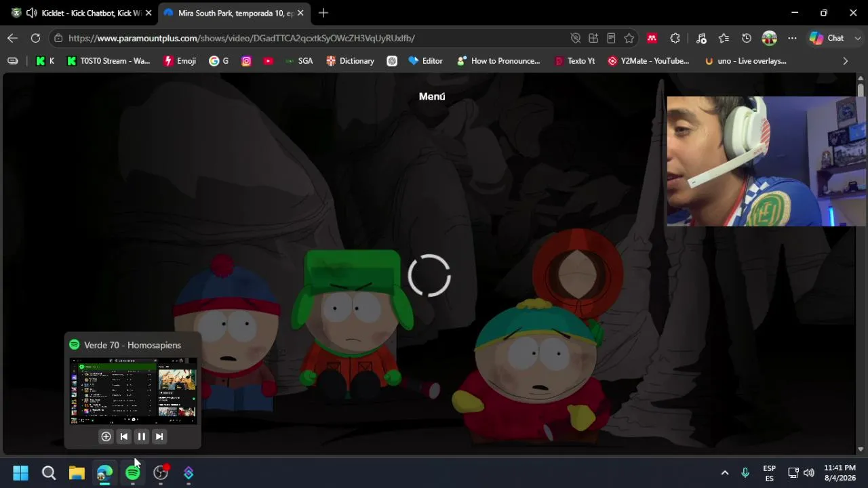Open the network status tray icon
The width and height of the screenshot is (868, 488).
pyautogui.click(x=793, y=472)
